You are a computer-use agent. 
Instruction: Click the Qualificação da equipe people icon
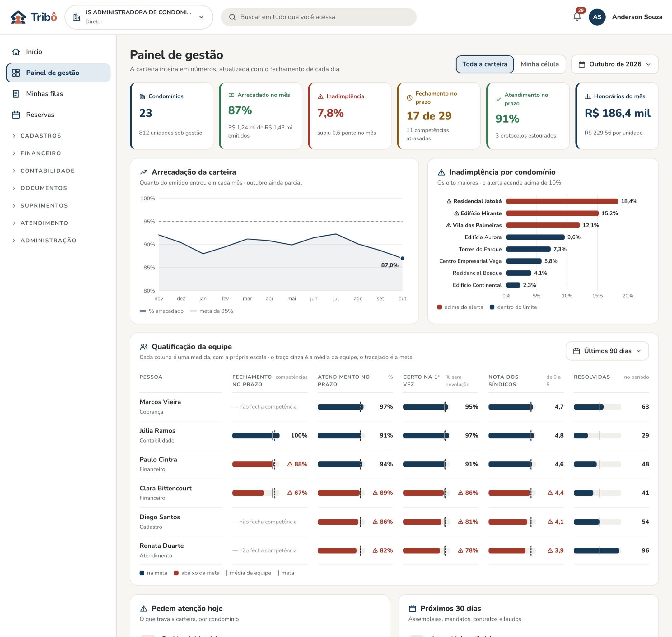144,347
